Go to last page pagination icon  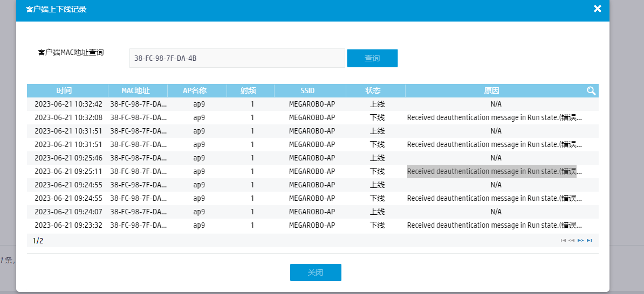click(590, 241)
